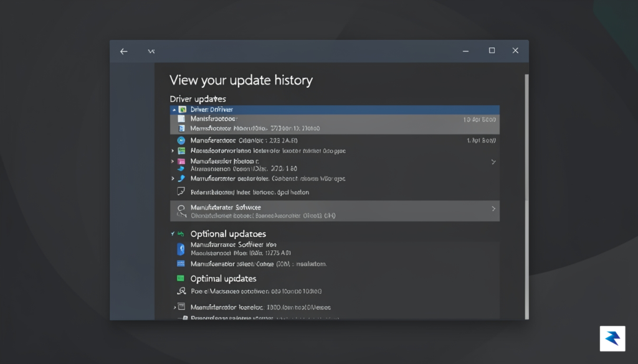638x364 pixels.
Task: Collapse the 'Optional updatoes' section checkmark arrow
Action: pyautogui.click(x=173, y=234)
